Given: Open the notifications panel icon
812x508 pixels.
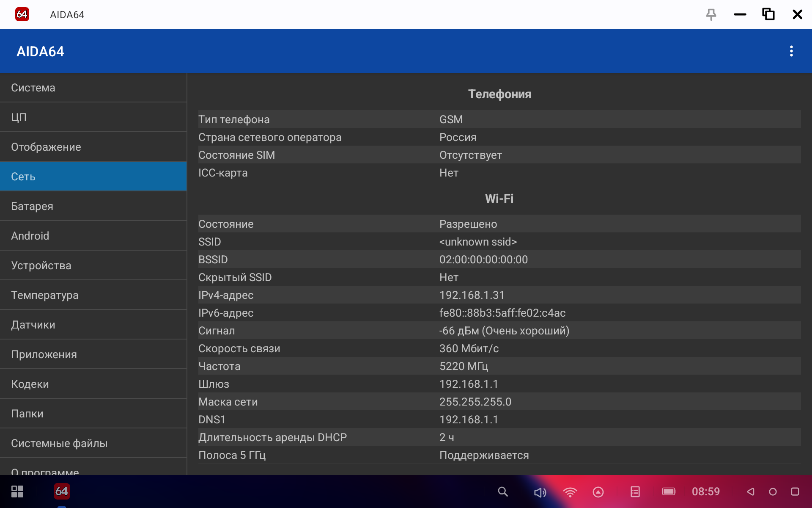Looking at the screenshot, I should [x=635, y=491].
